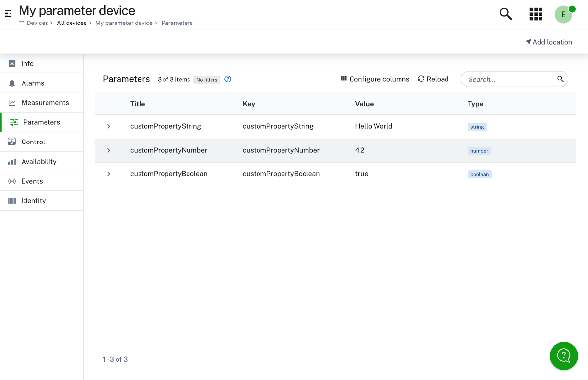The image size is (588, 380).
Task: Click the help icon beside No filters
Action: pyautogui.click(x=228, y=79)
